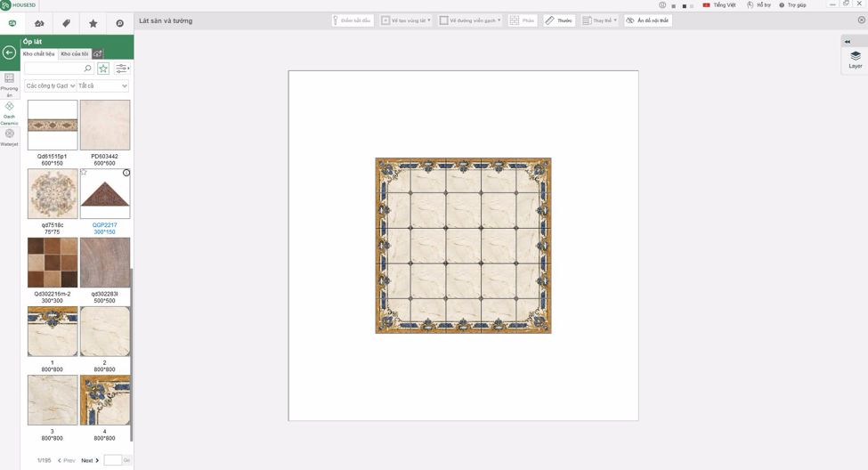Close the Lát sàn và tường editor

tap(862, 20)
